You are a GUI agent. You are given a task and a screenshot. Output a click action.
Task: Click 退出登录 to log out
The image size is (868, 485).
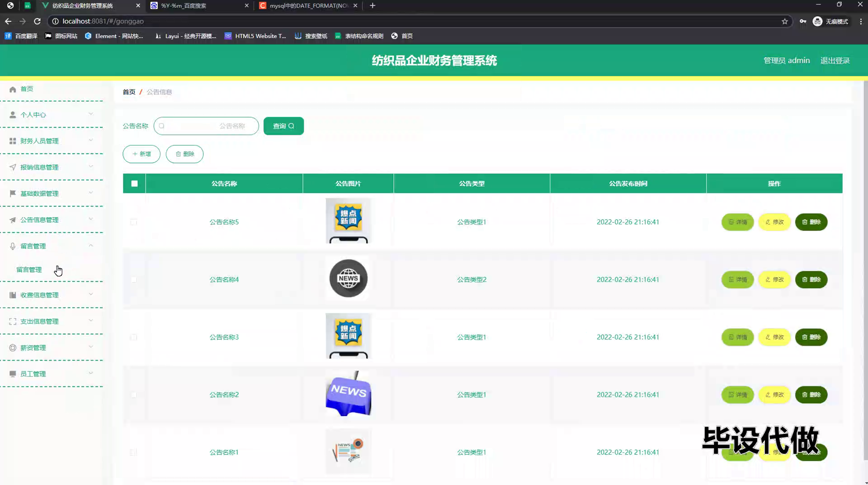835,61
